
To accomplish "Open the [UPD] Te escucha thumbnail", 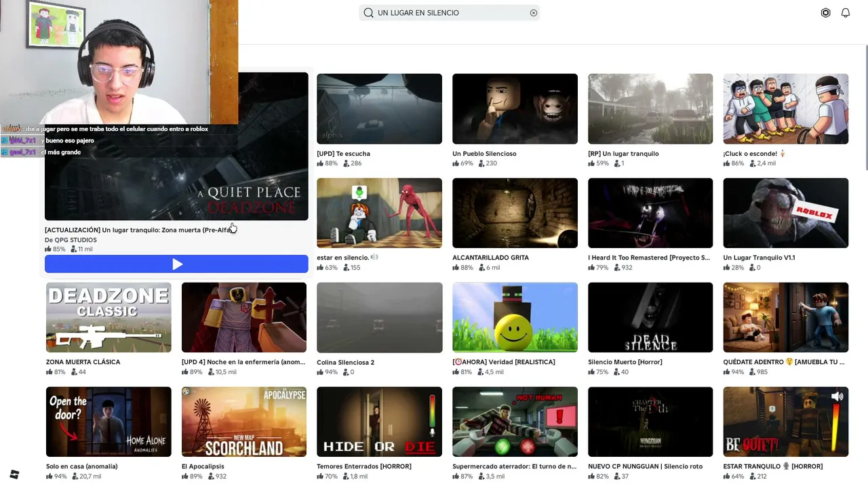I will pyautogui.click(x=379, y=108).
